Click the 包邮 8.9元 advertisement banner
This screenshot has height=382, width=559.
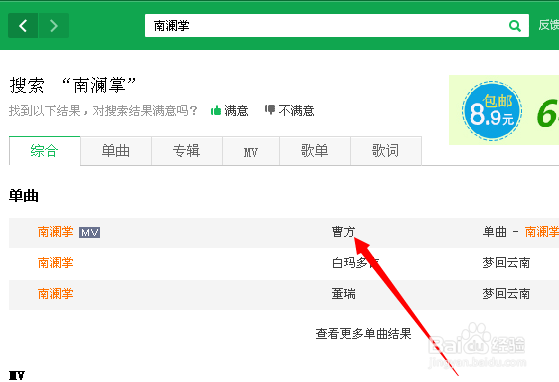504,110
